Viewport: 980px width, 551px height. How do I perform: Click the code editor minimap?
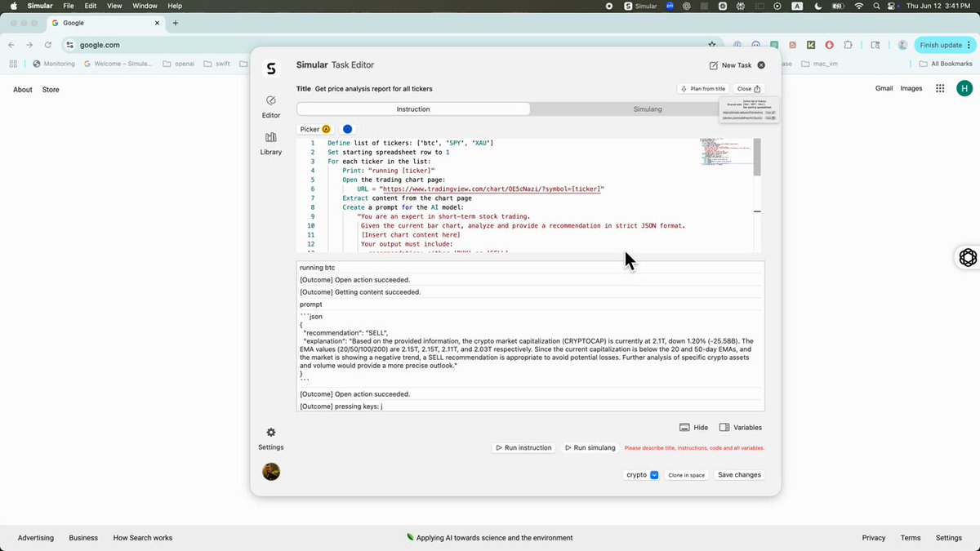click(x=724, y=153)
